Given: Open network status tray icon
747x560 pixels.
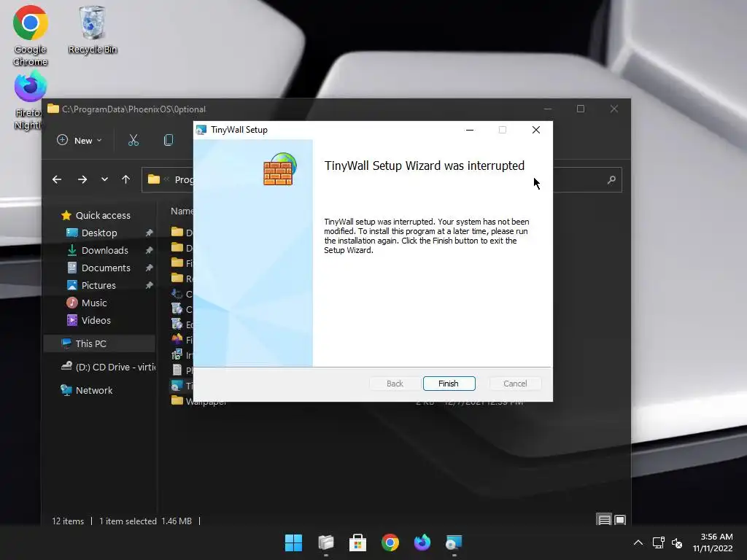Looking at the screenshot, I should [x=659, y=542].
